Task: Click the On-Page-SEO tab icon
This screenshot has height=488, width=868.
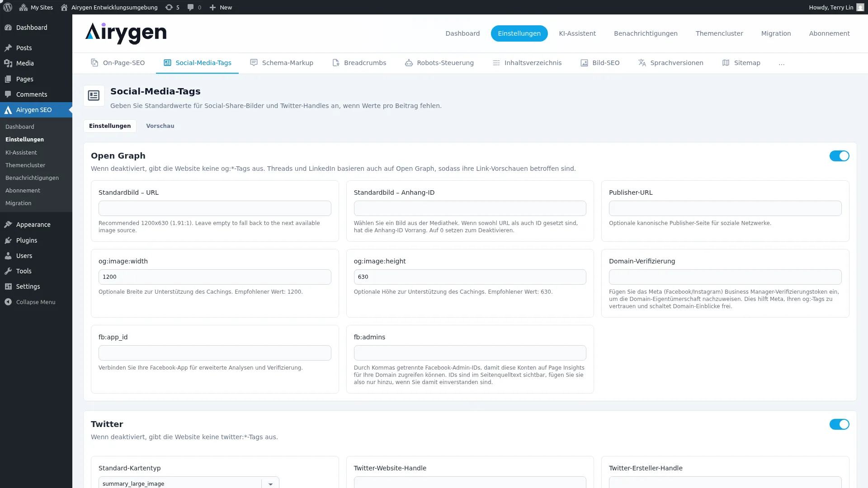Action: [x=94, y=63]
